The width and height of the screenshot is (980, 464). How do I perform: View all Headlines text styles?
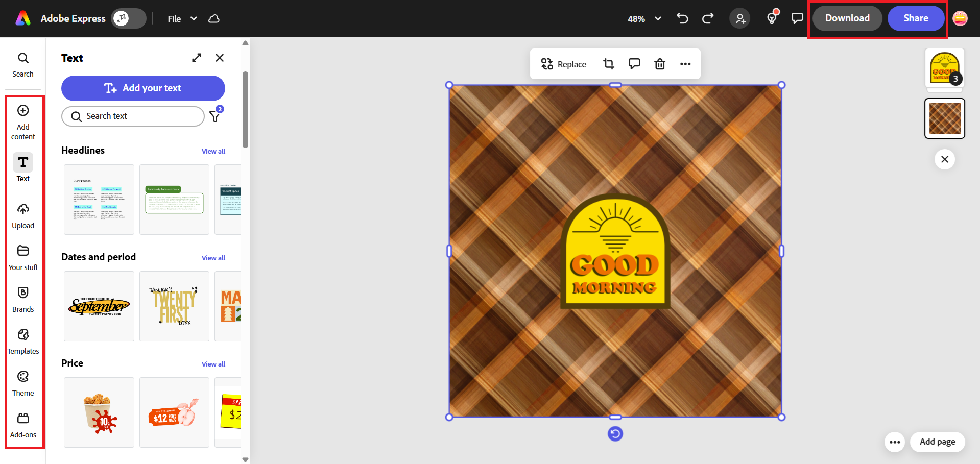pos(213,151)
